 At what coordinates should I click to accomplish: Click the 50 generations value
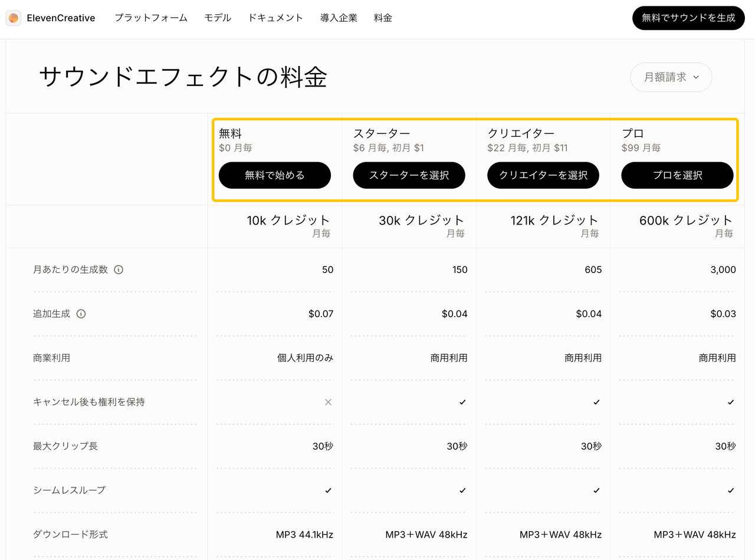(x=328, y=270)
